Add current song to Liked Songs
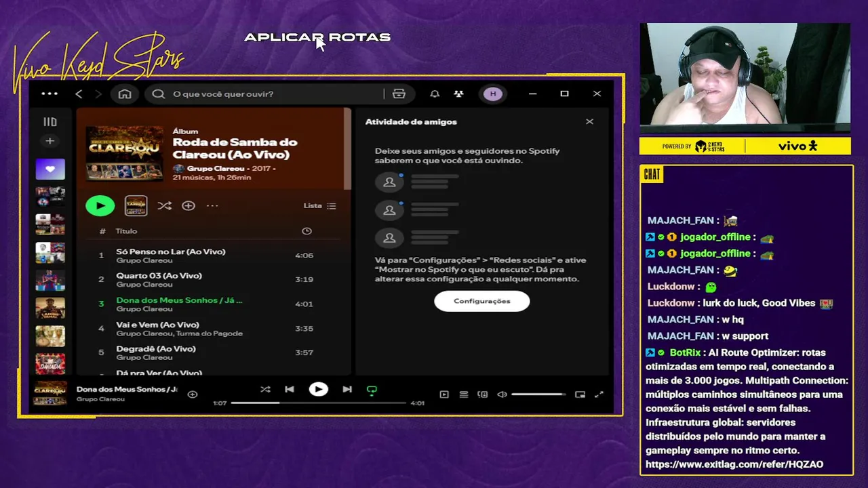The height and width of the screenshot is (488, 868). point(193,394)
